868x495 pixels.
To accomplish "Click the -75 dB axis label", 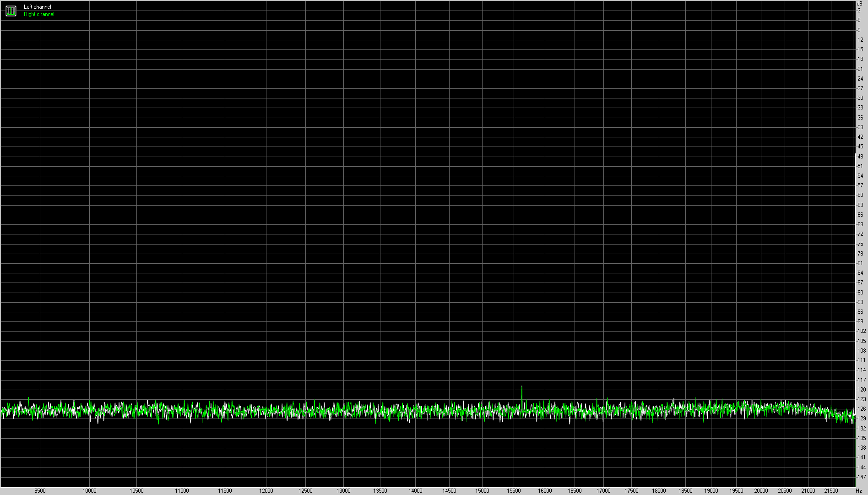I will 860,244.
